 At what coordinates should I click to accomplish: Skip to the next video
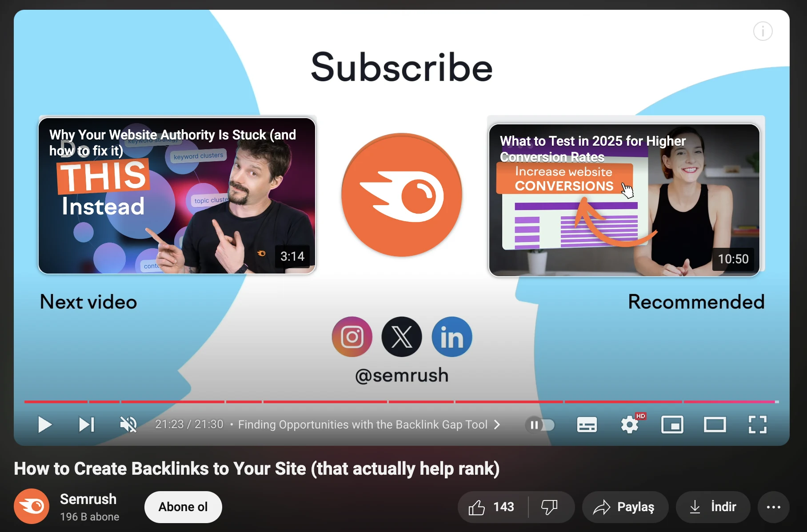87,425
